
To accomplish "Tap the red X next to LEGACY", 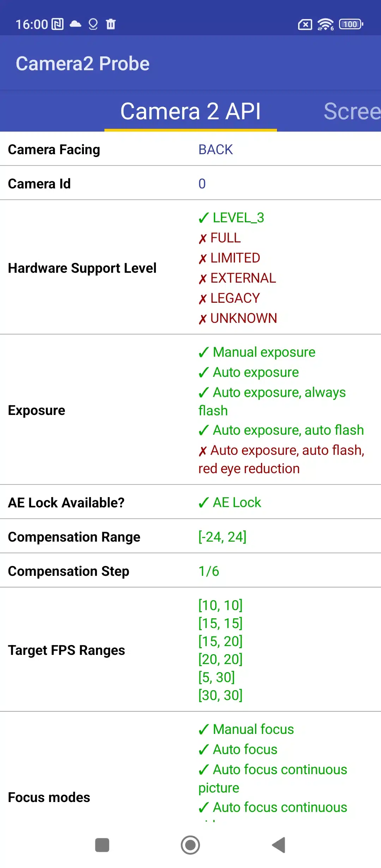I will tap(202, 299).
